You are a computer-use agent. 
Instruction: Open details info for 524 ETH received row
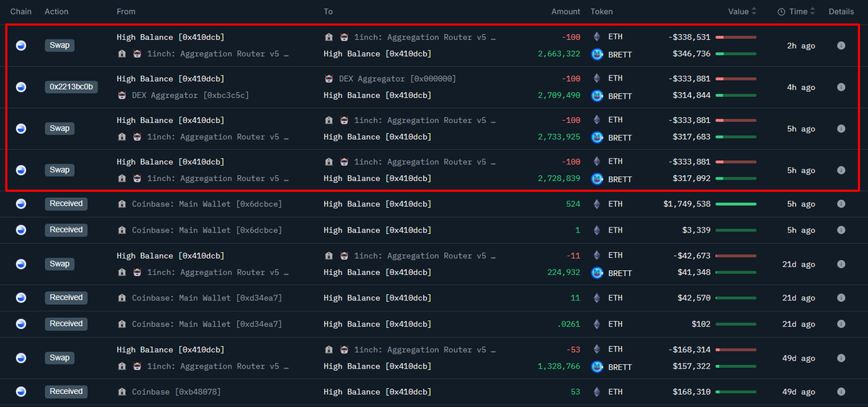[x=841, y=204]
